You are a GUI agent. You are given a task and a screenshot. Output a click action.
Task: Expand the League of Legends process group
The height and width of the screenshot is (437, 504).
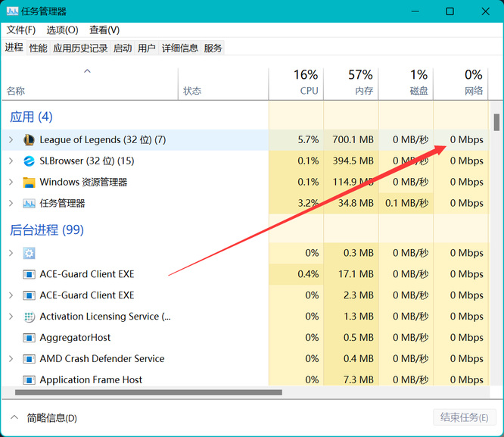point(11,140)
